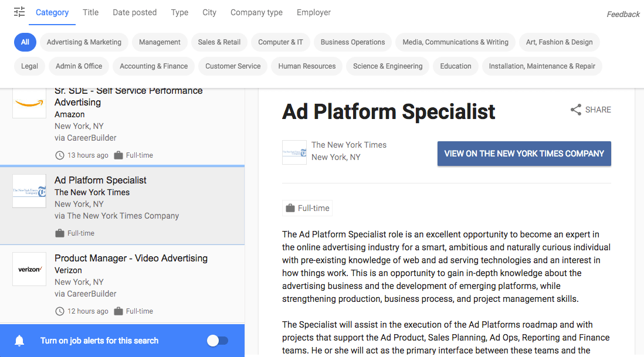
Task: Click the briefcase icon beside the Full-time badge
Action: (291, 208)
